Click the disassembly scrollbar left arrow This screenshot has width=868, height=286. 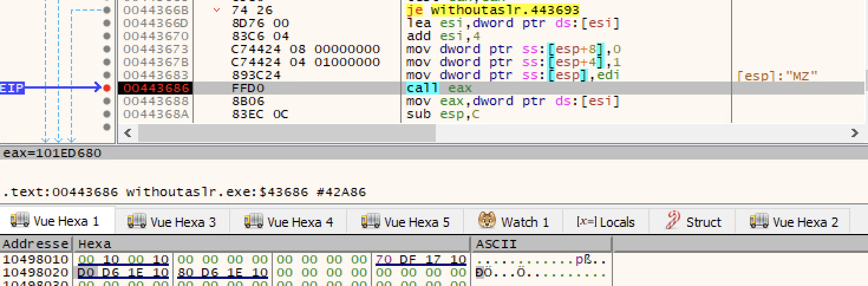[128, 134]
